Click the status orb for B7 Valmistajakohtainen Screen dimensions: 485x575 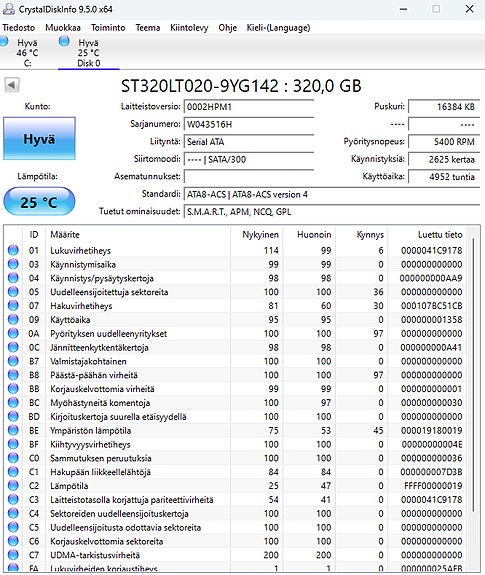(x=13, y=361)
